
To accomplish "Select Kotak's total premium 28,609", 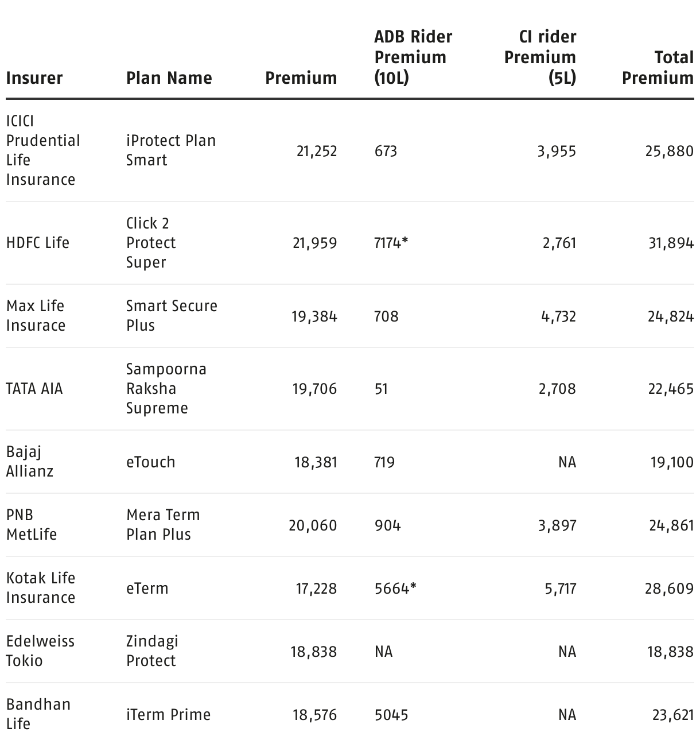I will 669,589.
